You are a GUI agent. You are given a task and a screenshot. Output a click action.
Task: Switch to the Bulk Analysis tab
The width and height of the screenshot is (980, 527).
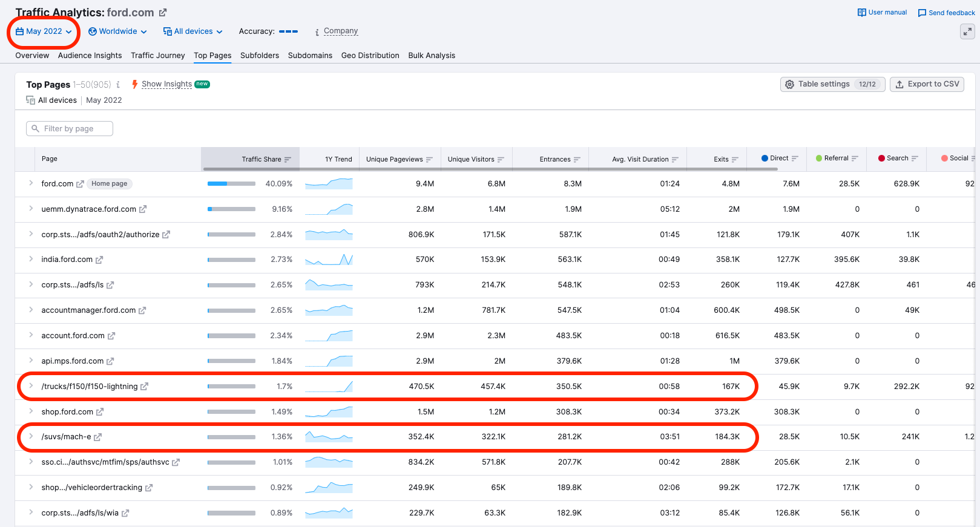pyautogui.click(x=432, y=56)
